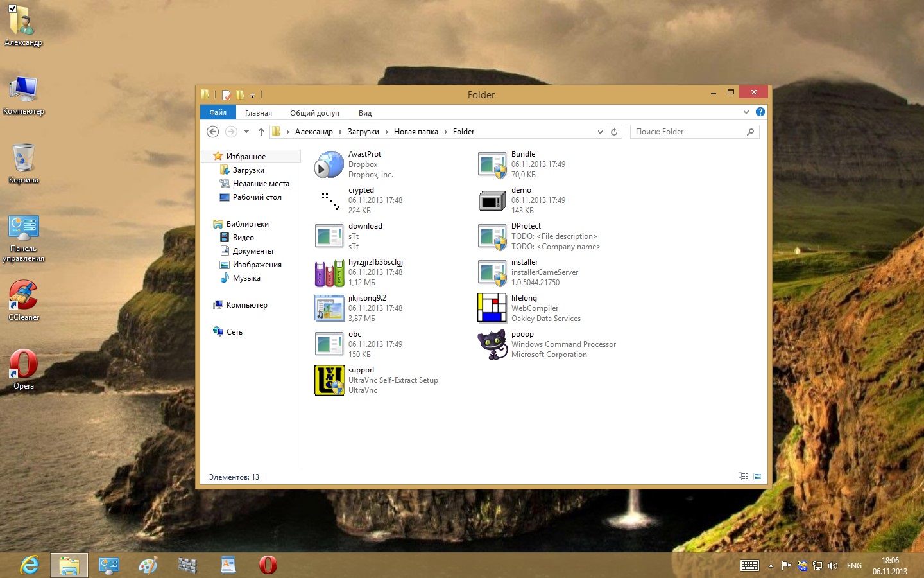The height and width of the screenshot is (578, 924).
Task: Open the Файл menu tab
Action: click(x=218, y=112)
